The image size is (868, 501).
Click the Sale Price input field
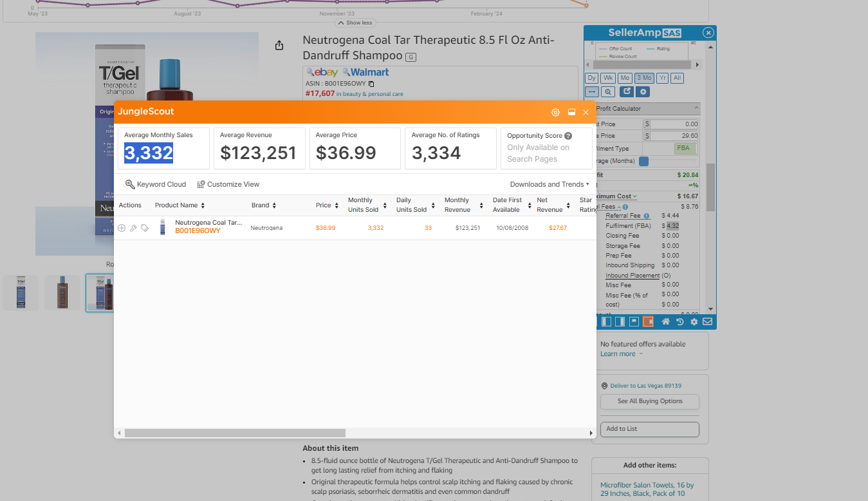[674, 136]
